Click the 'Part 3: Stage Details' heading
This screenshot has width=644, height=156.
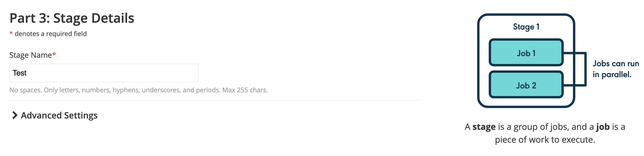point(72,18)
